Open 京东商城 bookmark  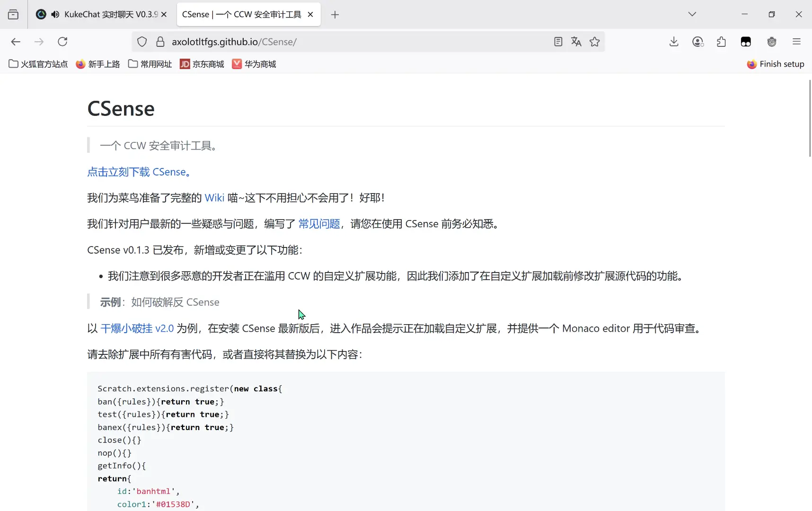[x=202, y=64]
